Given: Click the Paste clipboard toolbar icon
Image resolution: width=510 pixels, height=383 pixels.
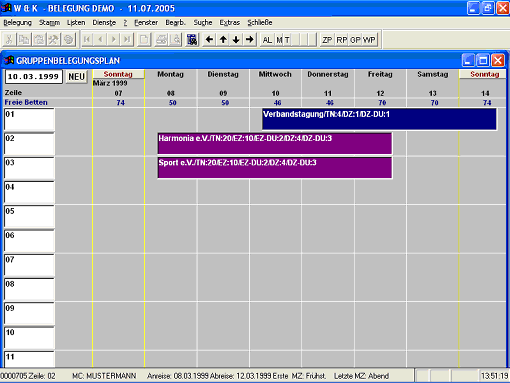Looking at the screenshot, I should (39, 40).
